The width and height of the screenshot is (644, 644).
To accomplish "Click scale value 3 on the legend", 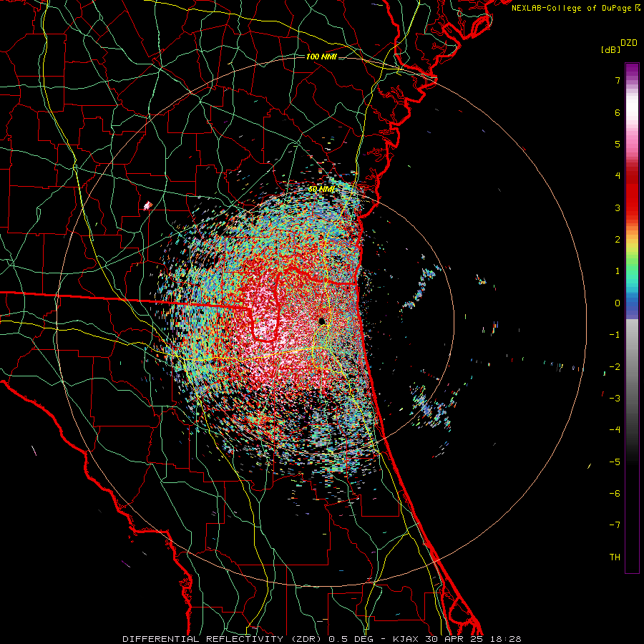I will click(x=618, y=208).
